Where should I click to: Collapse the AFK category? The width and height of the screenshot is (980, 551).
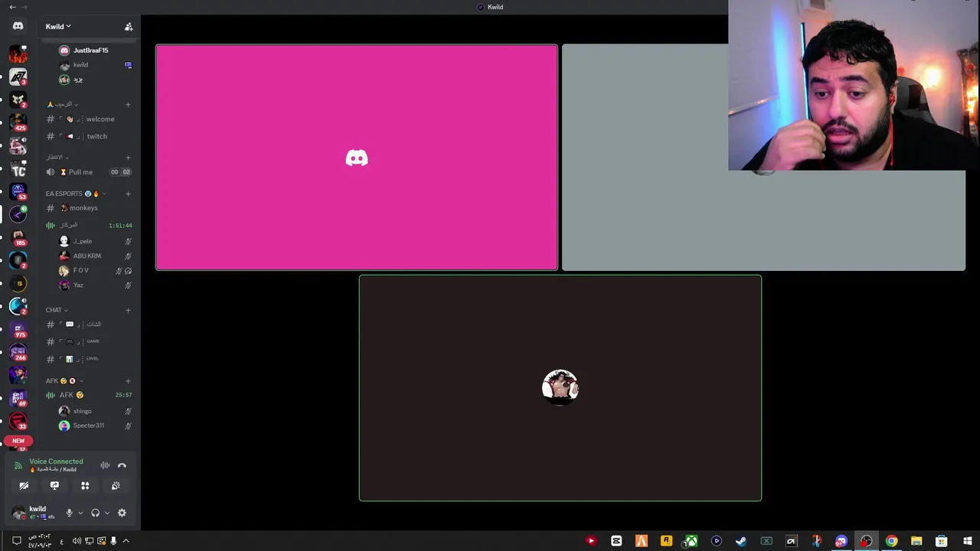[x=64, y=380]
